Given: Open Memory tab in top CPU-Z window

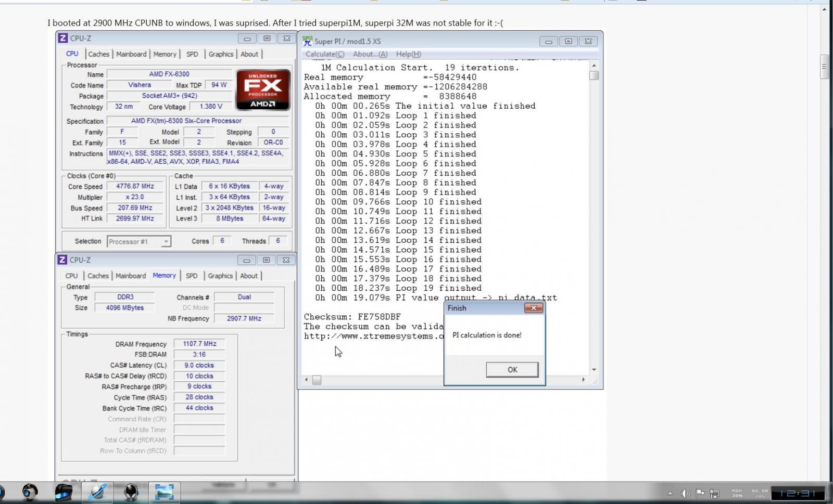Looking at the screenshot, I should pos(165,54).
